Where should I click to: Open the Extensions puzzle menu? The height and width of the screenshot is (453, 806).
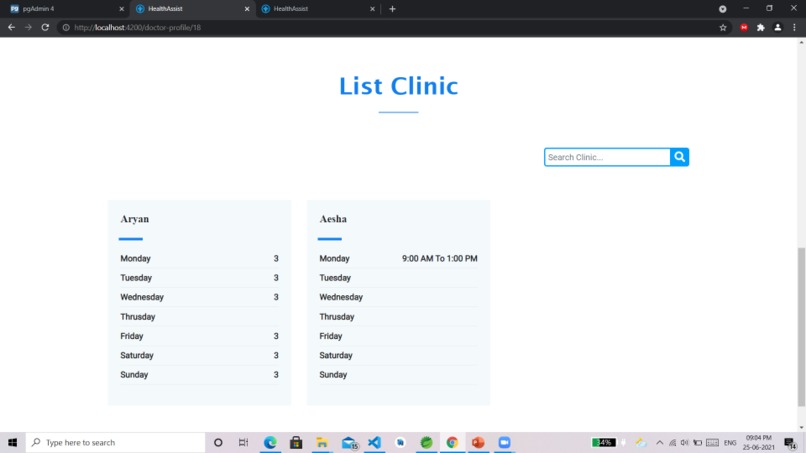[761, 28]
